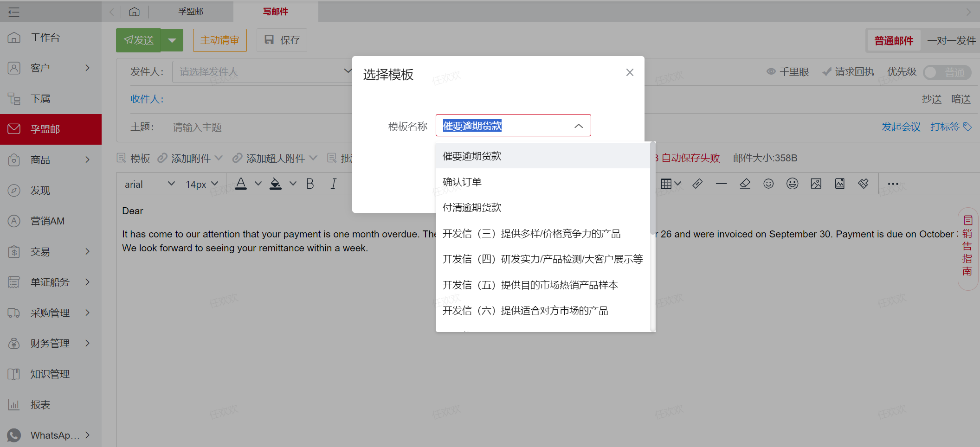Click the 发起会议 link
980x447 pixels.
click(901, 127)
